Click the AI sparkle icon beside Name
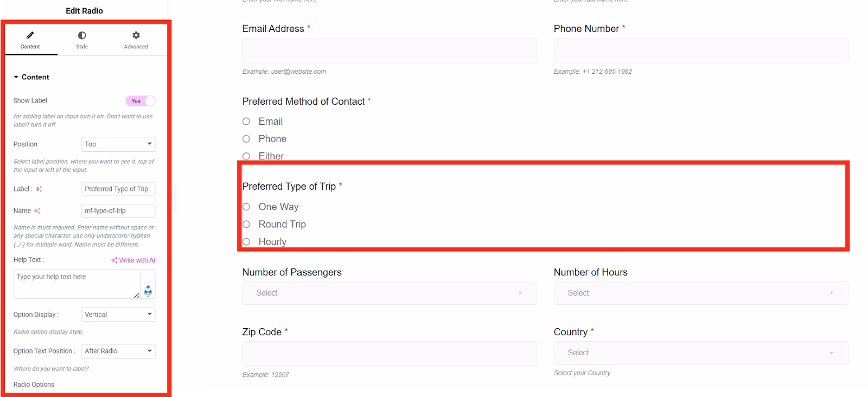Viewport: 868px width, 397px height. (37, 211)
